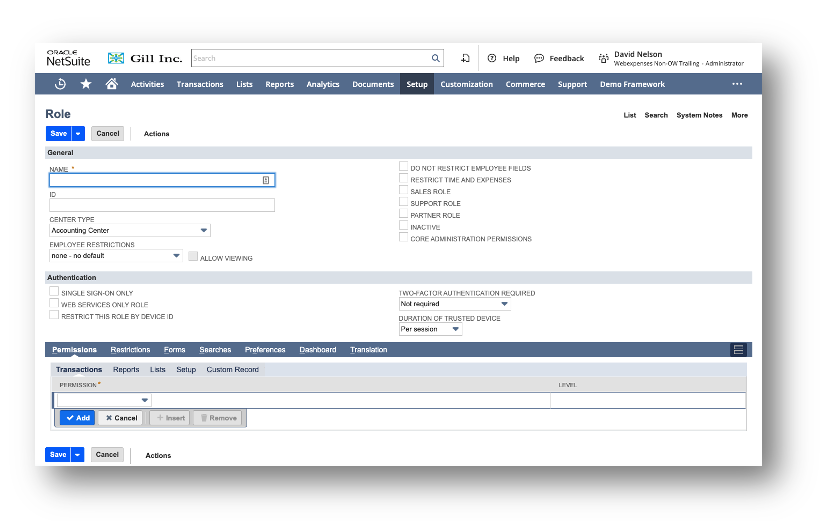Open the navigation overflow ellipsis
Screen dimensions: 824x521
pyautogui.click(x=737, y=84)
